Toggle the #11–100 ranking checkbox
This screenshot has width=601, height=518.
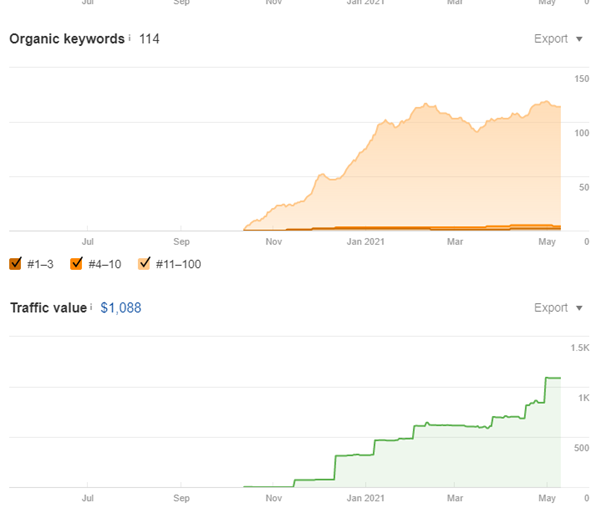tap(144, 263)
